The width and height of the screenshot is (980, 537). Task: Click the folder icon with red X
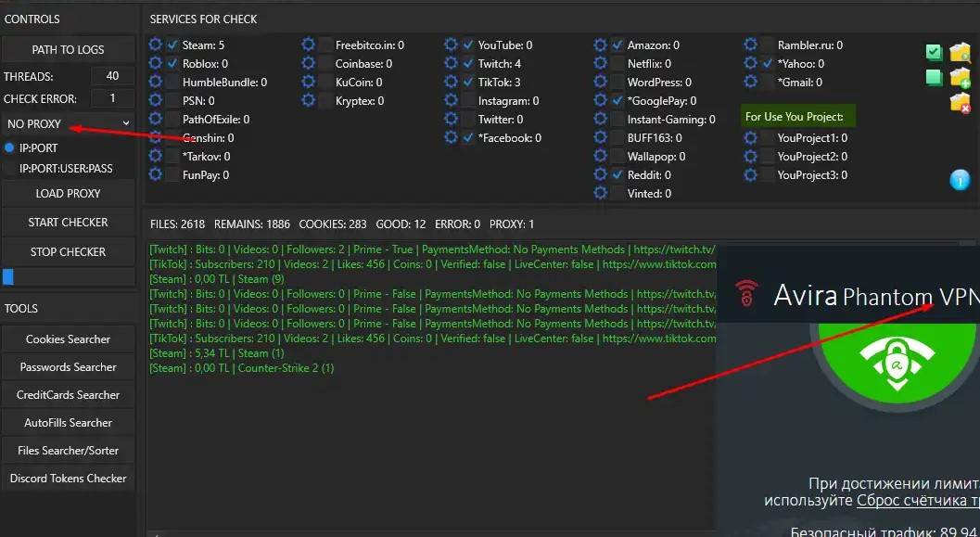[960, 103]
